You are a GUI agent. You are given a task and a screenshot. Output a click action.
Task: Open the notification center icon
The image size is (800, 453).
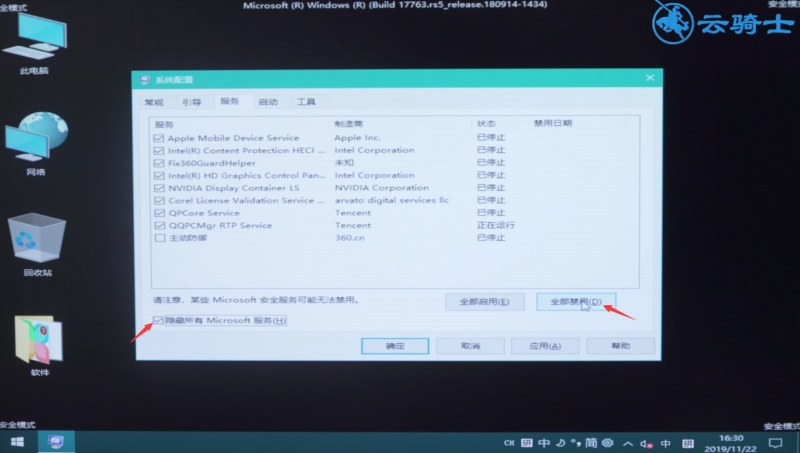(x=776, y=443)
